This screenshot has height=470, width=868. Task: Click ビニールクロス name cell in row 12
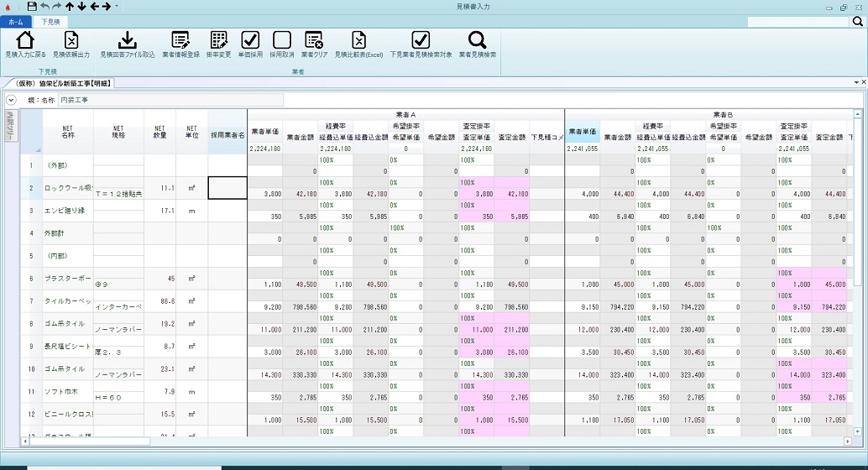click(x=68, y=415)
